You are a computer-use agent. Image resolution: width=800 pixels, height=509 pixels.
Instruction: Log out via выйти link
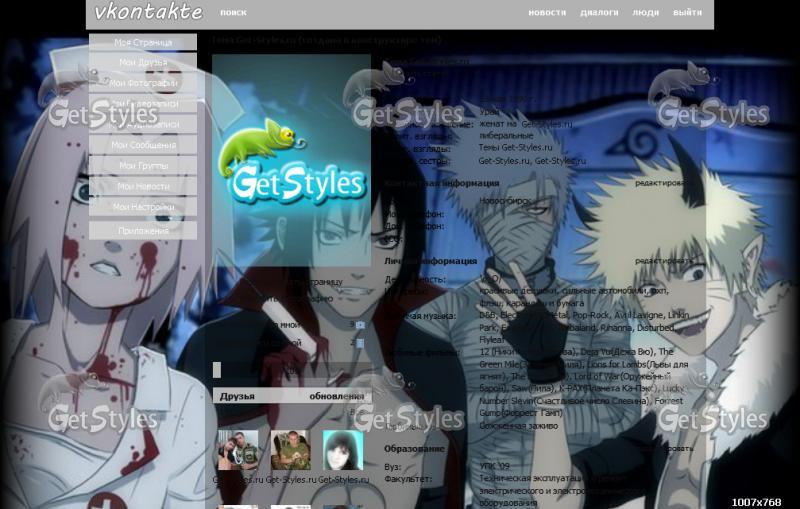tap(687, 12)
